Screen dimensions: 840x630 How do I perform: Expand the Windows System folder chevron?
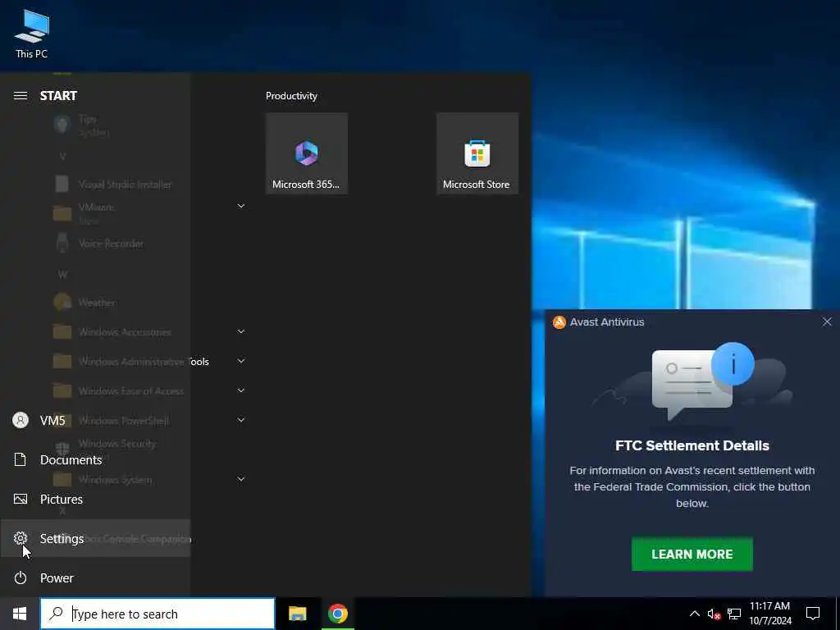click(241, 479)
